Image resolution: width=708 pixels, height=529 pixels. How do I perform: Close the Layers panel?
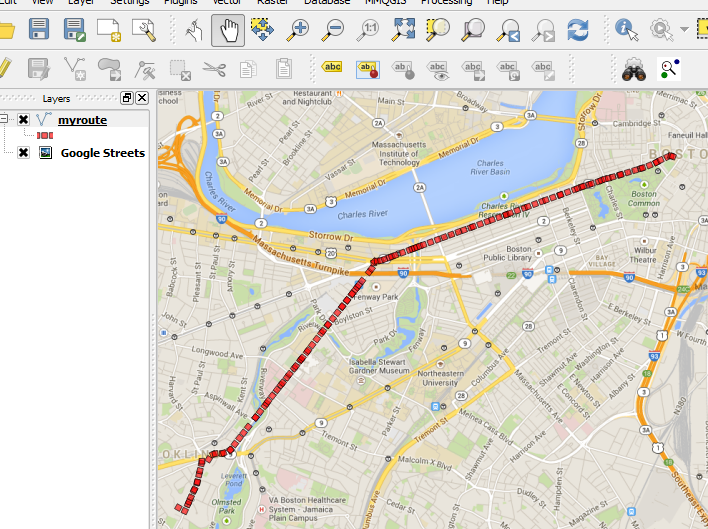[142, 98]
